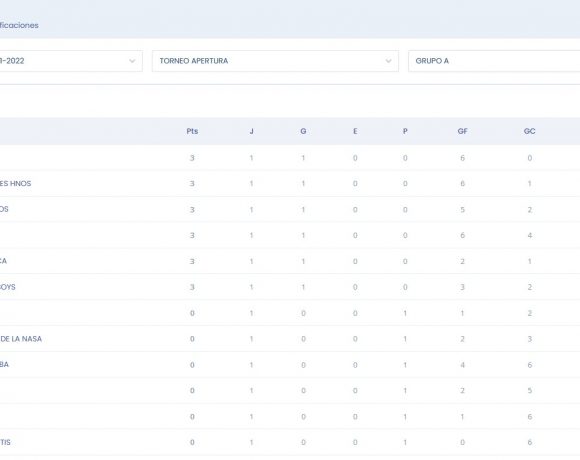
Task: Select the team row ending in OYS
Action: [290, 287]
